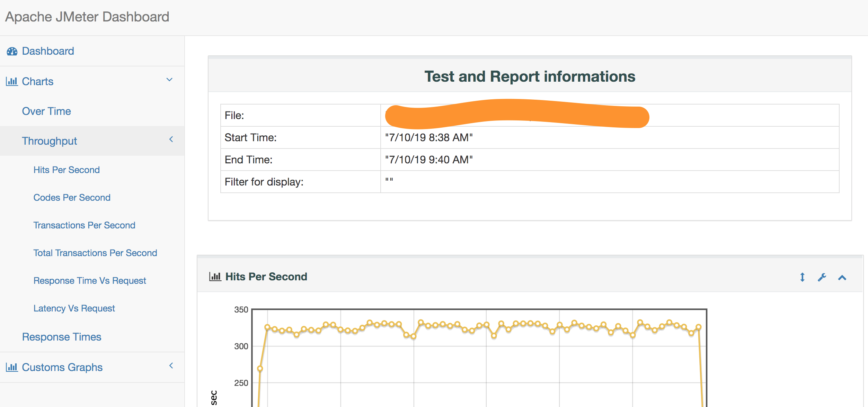
Task: Click the 'Hits Per Second' panel title
Action: 266,277
